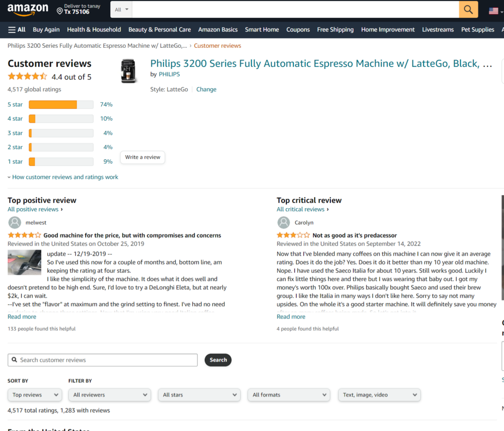Open Smart Home navigation item
The image size is (504, 431).
pyautogui.click(x=262, y=30)
